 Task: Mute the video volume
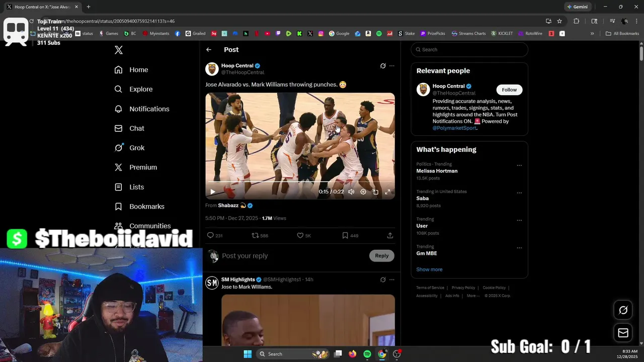(351, 192)
